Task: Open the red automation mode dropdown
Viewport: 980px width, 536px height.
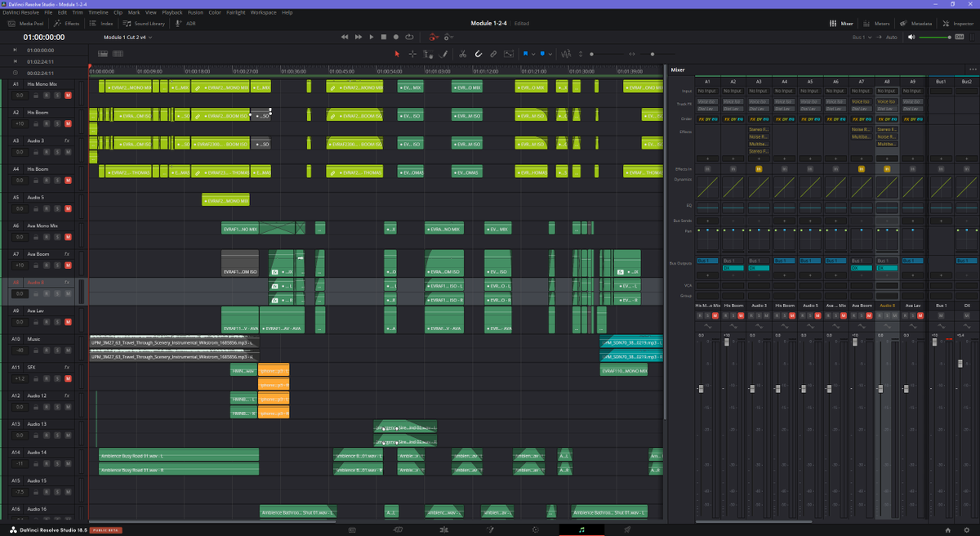Action: [x=434, y=37]
